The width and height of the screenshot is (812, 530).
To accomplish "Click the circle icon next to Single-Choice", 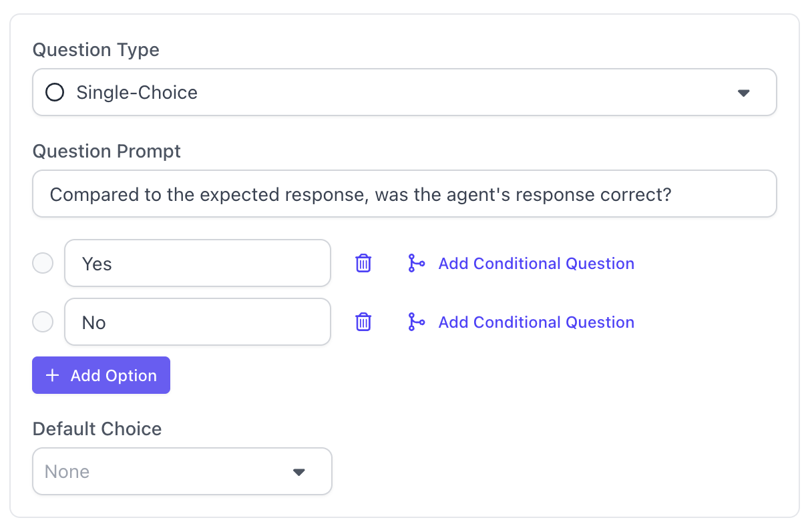I will coord(55,92).
